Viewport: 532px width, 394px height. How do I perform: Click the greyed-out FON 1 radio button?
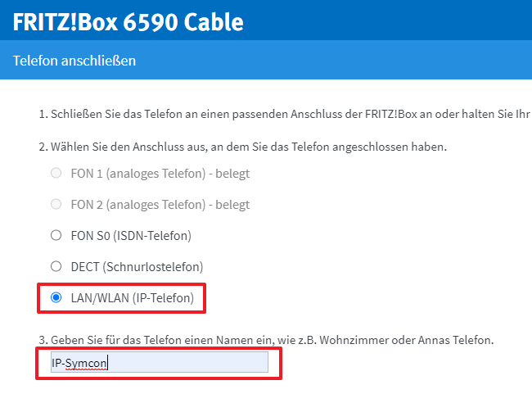pyautogui.click(x=56, y=174)
